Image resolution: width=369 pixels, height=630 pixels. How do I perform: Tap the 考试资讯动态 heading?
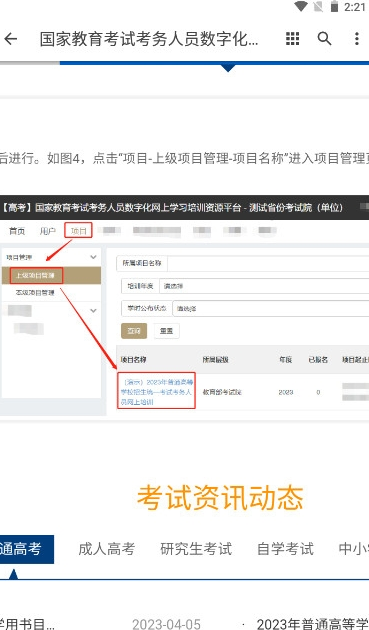(220, 497)
